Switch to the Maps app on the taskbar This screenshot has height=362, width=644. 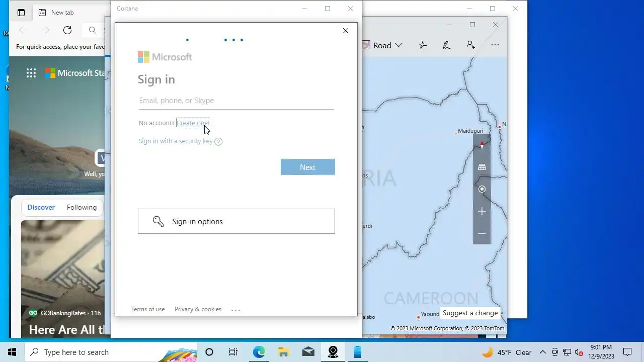point(333,352)
